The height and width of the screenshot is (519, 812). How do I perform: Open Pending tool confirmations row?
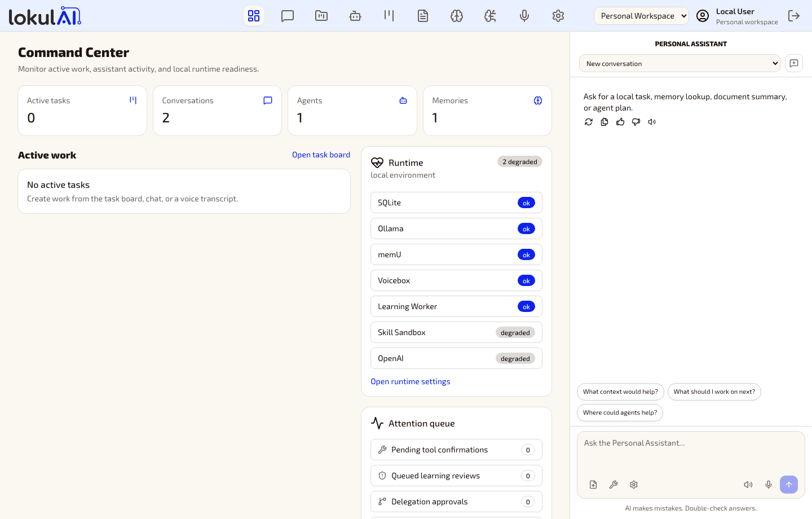(456, 450)
